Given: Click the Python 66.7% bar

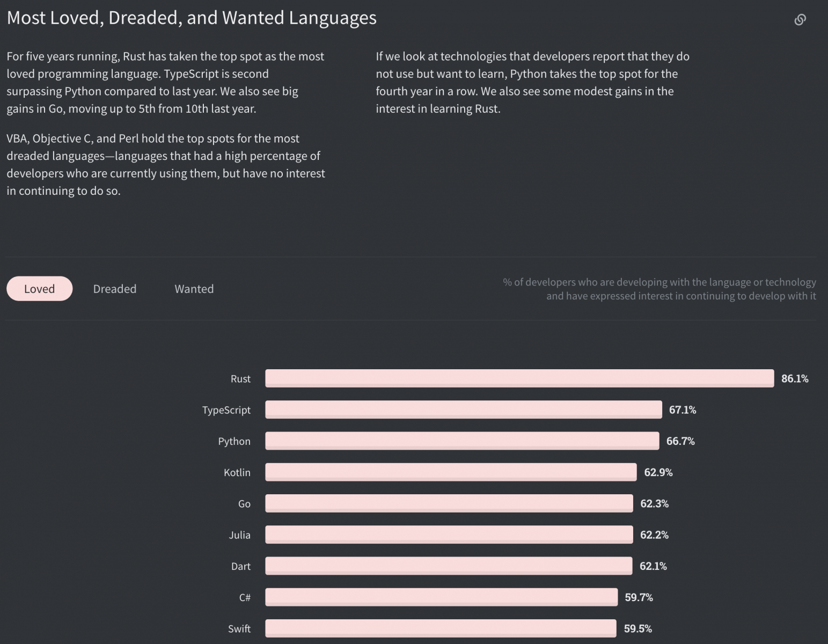Looking at the screenshot, I should (461, 441).
